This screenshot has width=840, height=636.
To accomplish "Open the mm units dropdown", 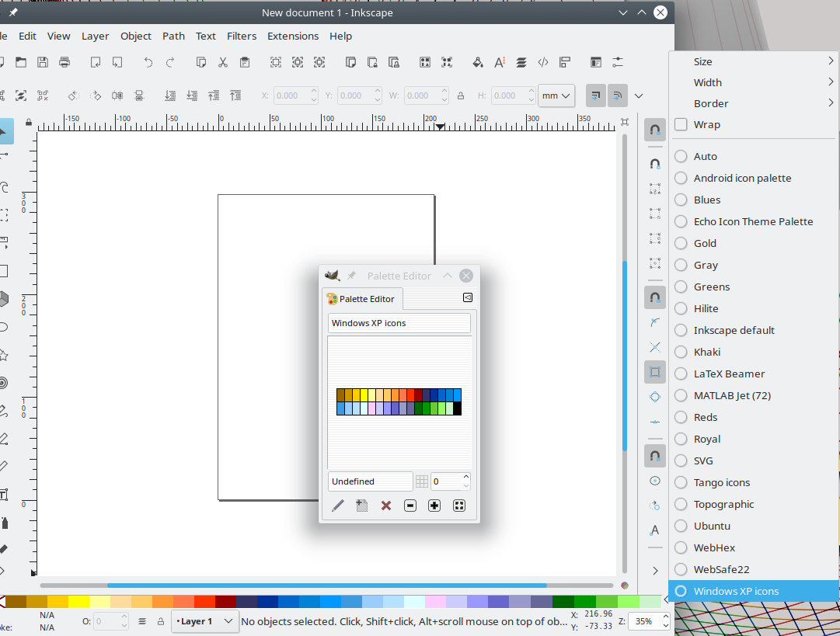I will (556, 96).
